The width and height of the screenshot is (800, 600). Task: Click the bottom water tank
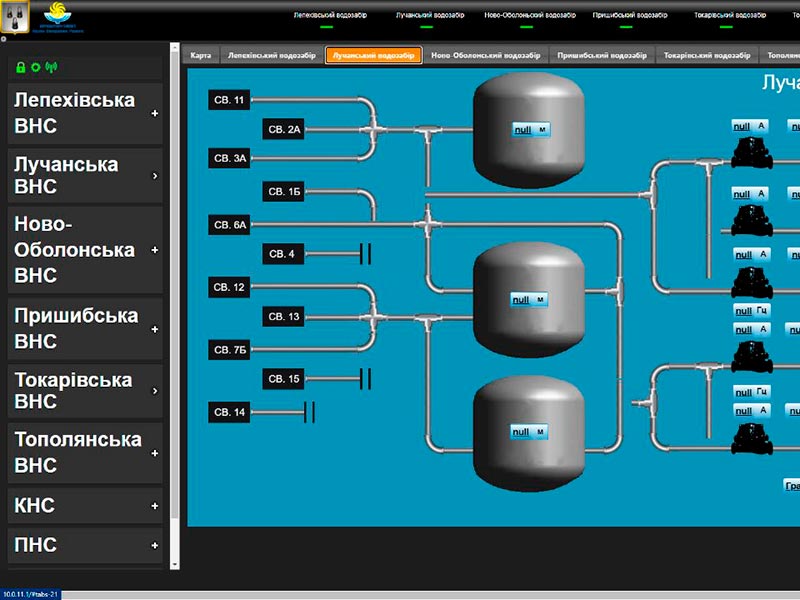point(529,431)
